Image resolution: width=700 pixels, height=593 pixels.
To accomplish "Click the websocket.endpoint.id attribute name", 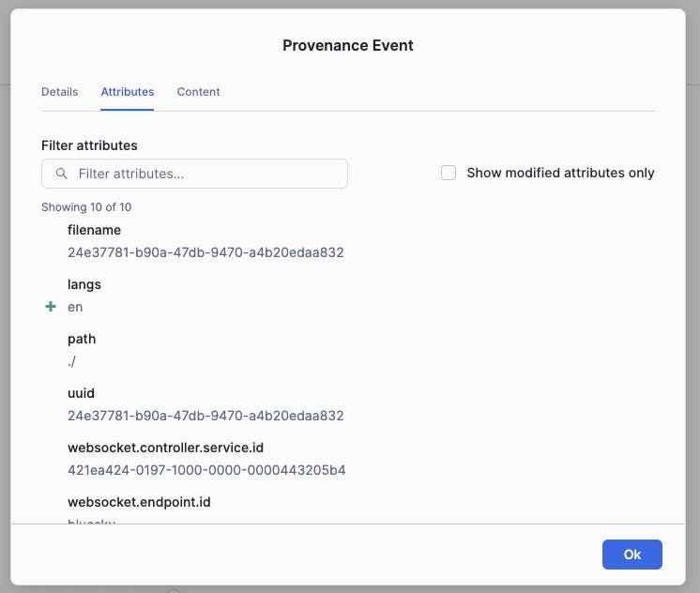I will (139, 502).
